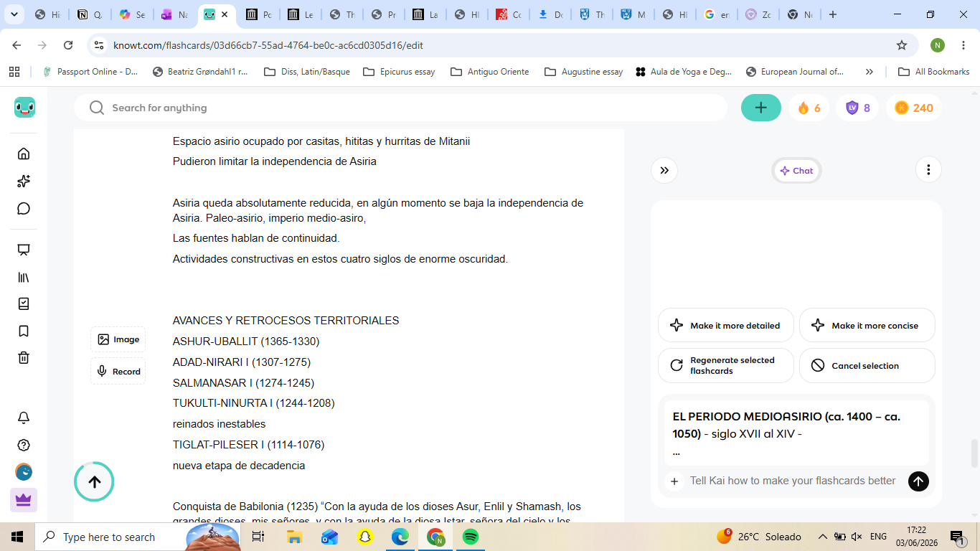
Task: Click the Tell Kai input field
Action: [x=793, y=481]
